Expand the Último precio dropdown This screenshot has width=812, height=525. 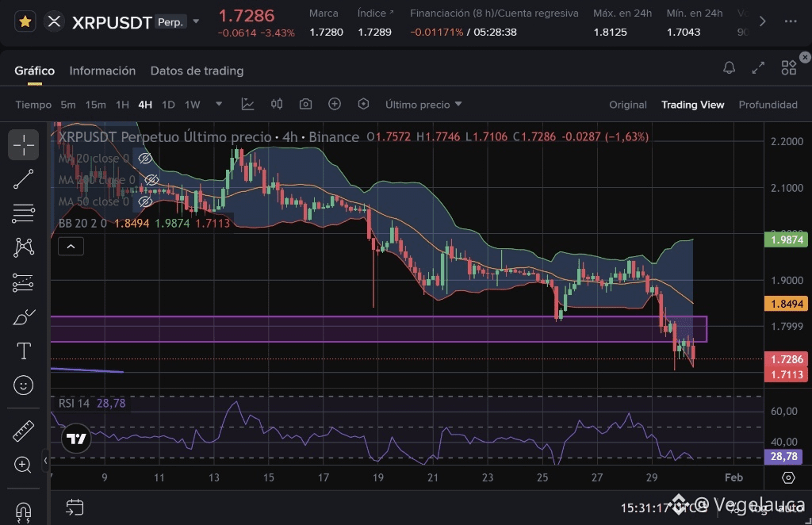tap(423, 105)
